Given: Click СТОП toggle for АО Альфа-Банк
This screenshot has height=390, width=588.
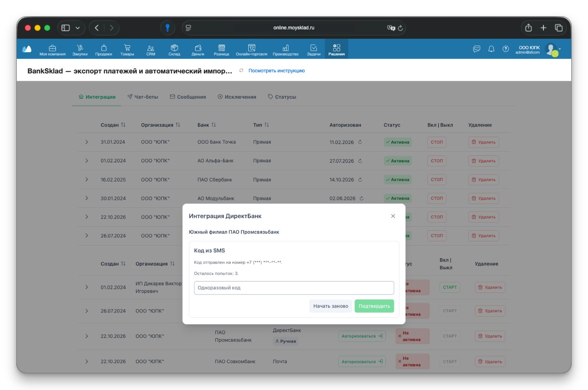Looking at the screenshot, I should (437, 161).
